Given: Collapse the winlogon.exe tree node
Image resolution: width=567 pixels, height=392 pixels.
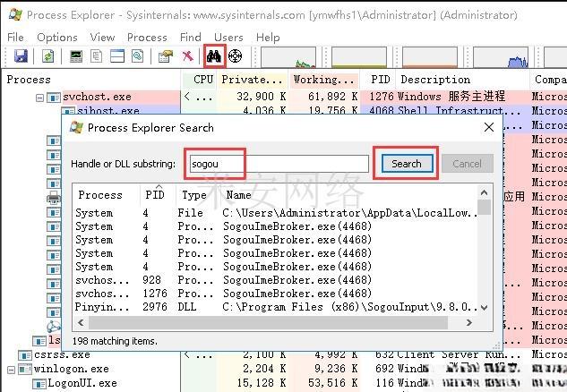Looking at the screenshot, I should [12, 370].
